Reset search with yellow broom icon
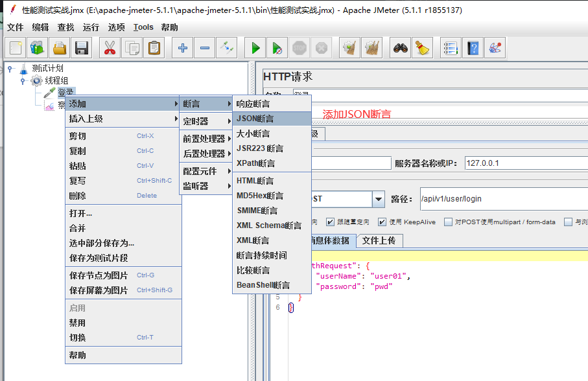This screenshot has width=588, height=381. (x=422, y=48)
